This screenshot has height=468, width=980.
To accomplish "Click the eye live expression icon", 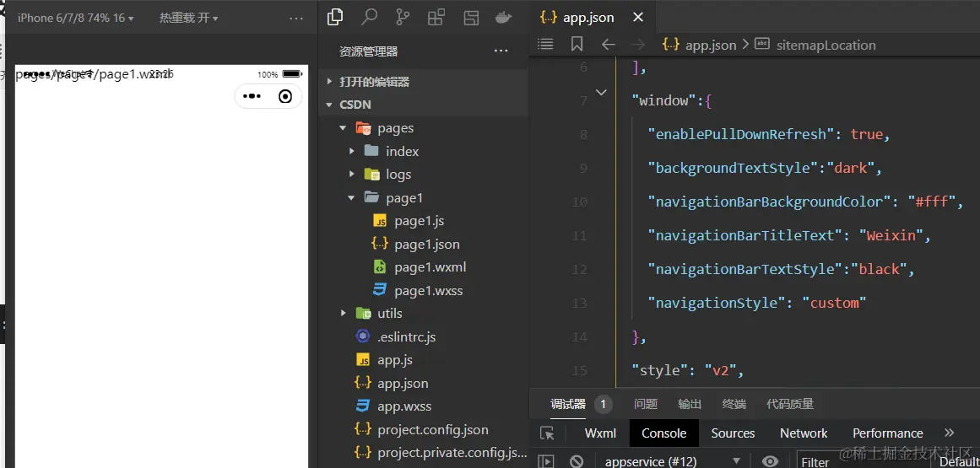I will pyautogui.click(x=771, y=461).
